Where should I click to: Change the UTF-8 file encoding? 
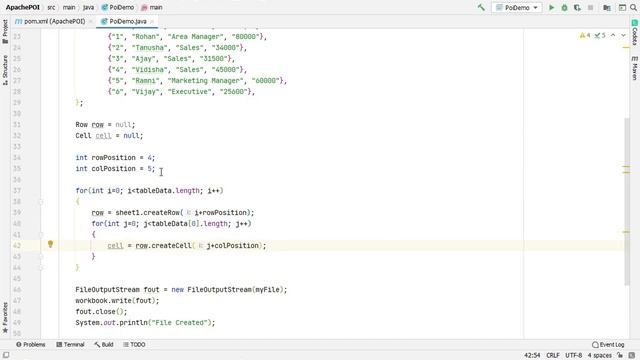click(573, 356)
